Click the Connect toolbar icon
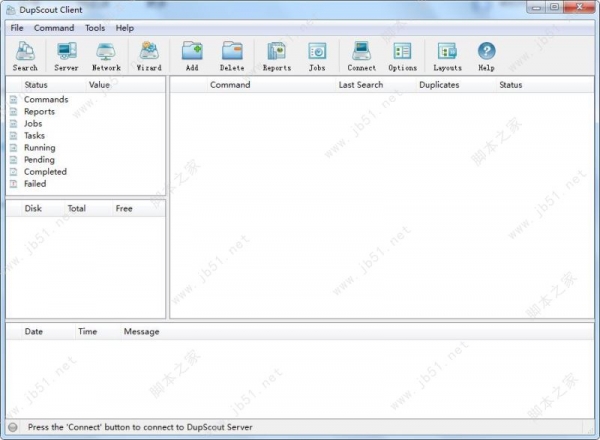Image resolution: width=600 pixels, height=440 pixels. coord(361,51)
